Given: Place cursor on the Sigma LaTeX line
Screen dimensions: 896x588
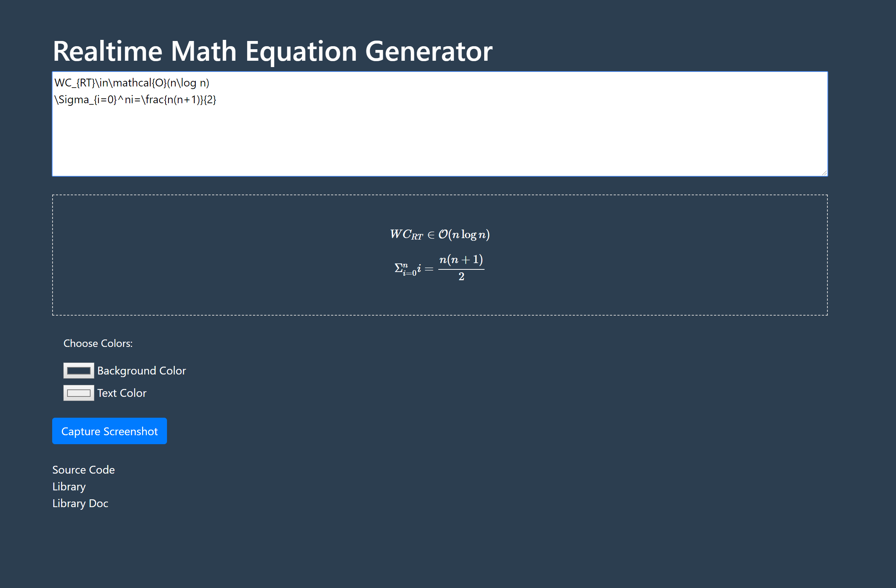Looking at the screenshot, I should point(136,99).
